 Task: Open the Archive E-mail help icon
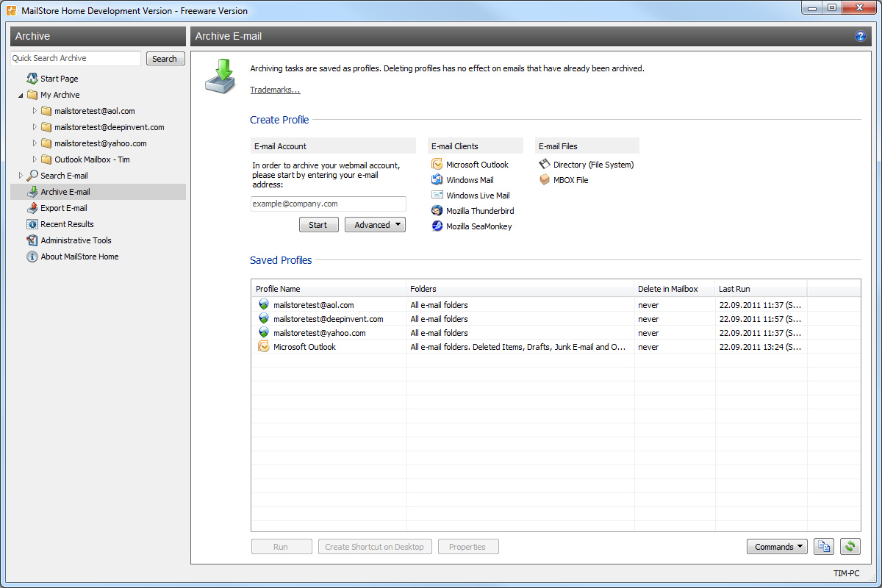pyautogui.click(x=860, y=35)
